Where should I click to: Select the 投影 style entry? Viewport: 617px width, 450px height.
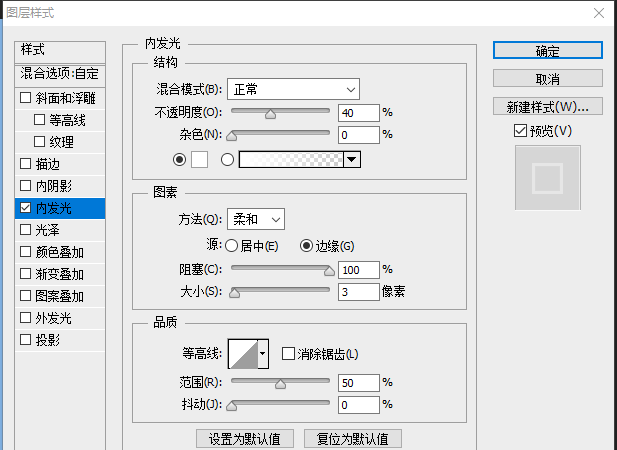(60, 340)
